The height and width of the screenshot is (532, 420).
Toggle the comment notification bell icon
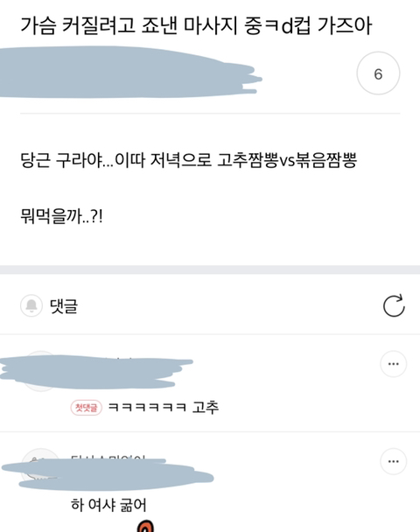click(31, 305)
